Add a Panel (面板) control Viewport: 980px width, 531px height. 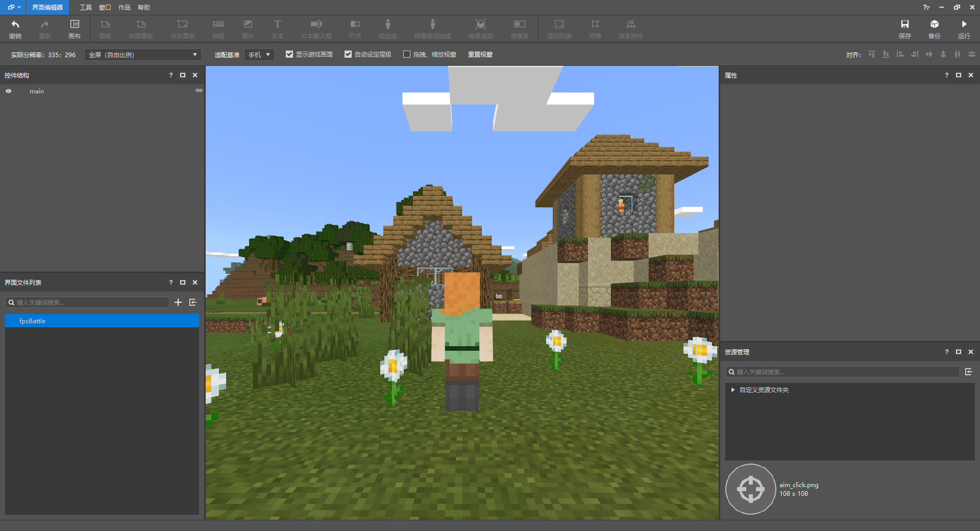pos(105,29)
